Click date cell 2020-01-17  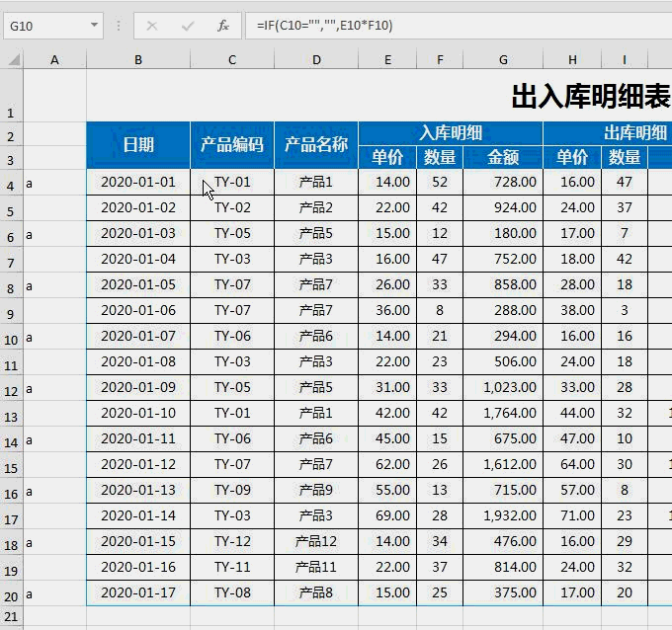pyautogui.click(x=138, y=593)
